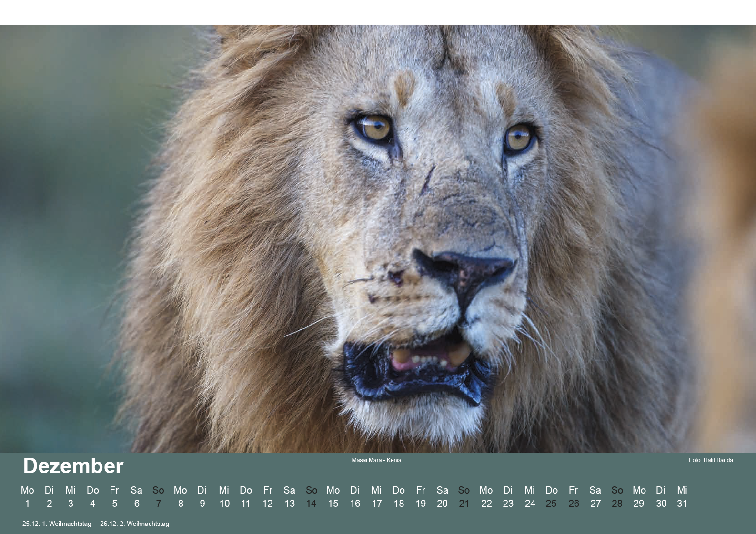Click the 25.12. 1. Weihnachtstag note
The image size is (756, 534).
(57, 524)
